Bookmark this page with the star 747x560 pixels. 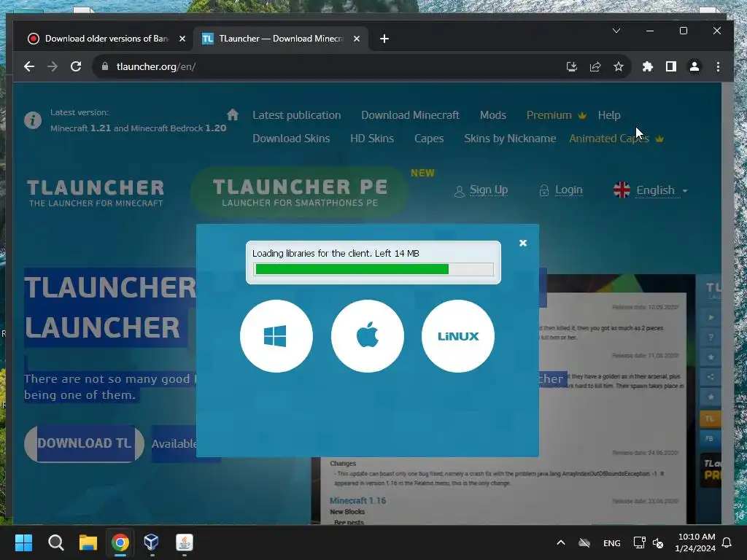pos(619,66)
